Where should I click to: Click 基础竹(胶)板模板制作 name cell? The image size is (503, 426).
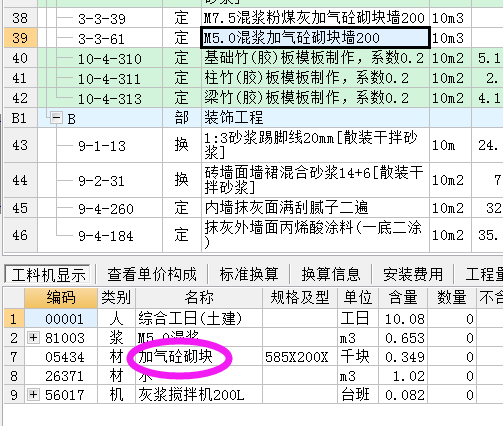315,58
